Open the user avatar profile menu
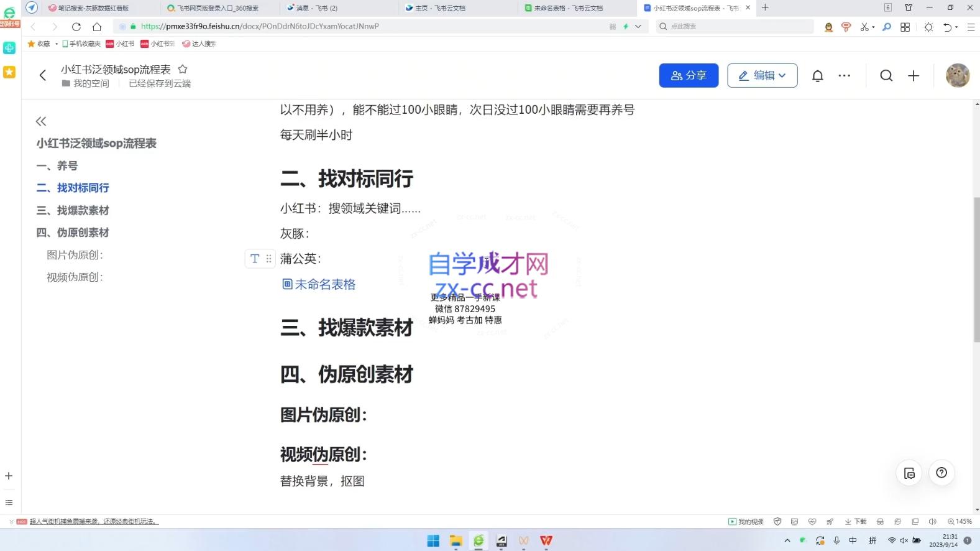 (x=958, y=76)
